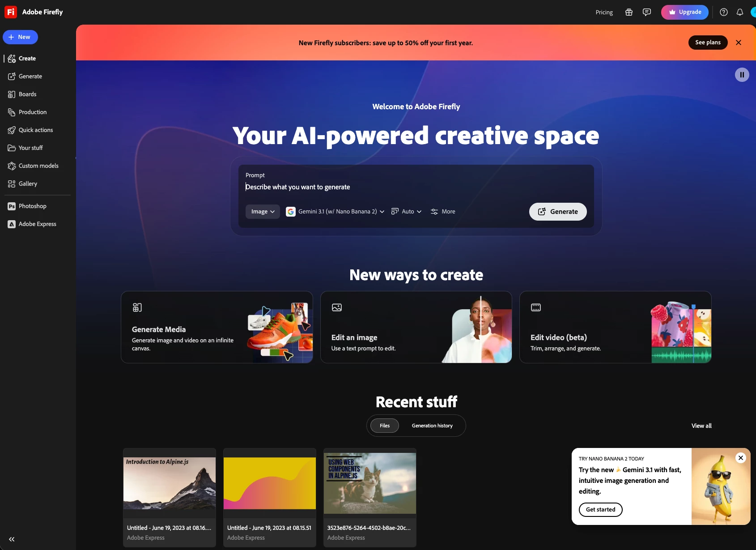756x550 pixels.
Task: Click the Upgrade button
Action: 685,12
